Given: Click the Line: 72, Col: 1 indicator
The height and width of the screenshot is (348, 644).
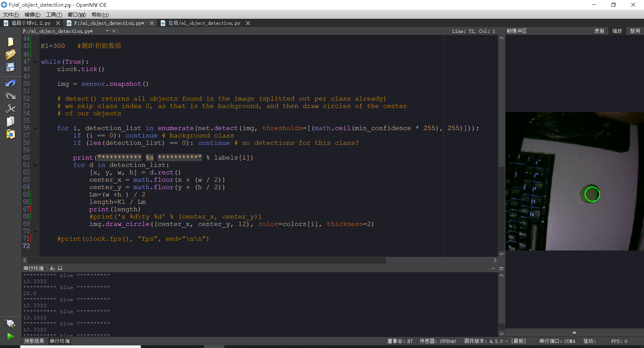Looking at the screenshot, I should (473, 31).
